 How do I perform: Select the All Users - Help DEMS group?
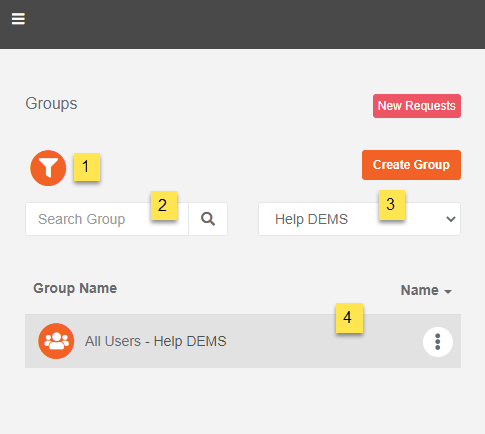coord(243,341)
